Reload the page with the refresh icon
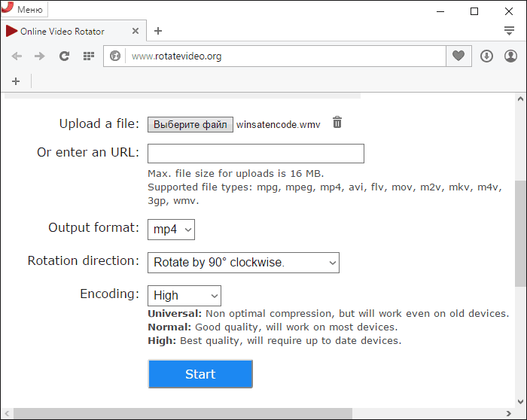The width and height of the screenshot is (527, 420). (x=64, y=56)
